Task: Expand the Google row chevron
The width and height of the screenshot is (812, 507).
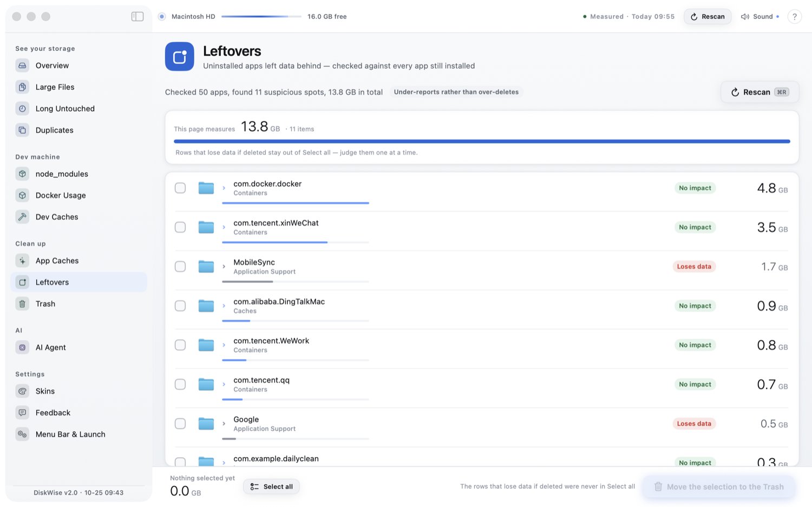Action: point(224,424)
